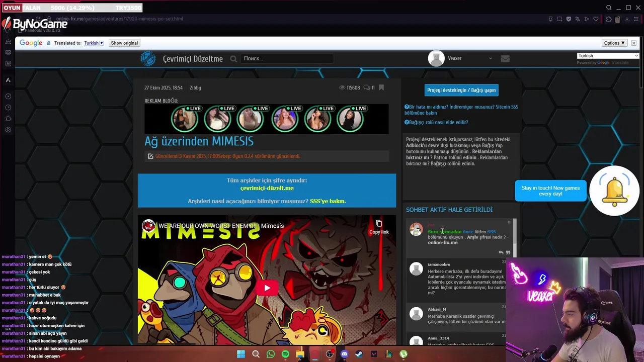Open Turkish language select box at top right
The height and width of the screenshot is (362, 644).
coord(608,56)
